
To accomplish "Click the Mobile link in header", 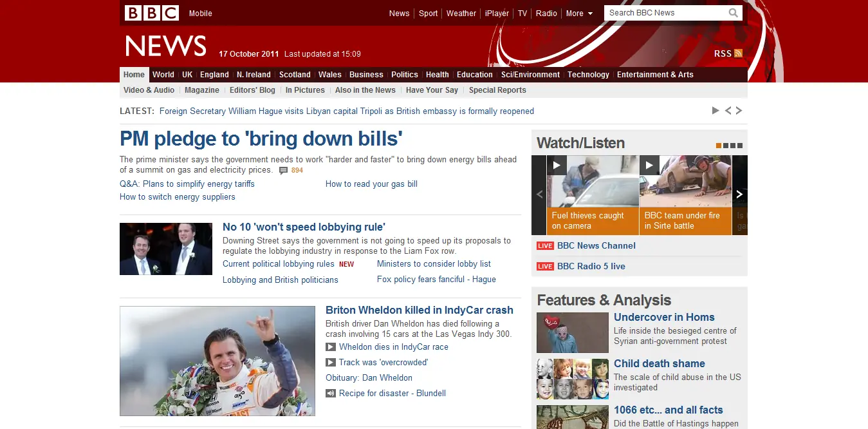I will click(x=200, y=14).
